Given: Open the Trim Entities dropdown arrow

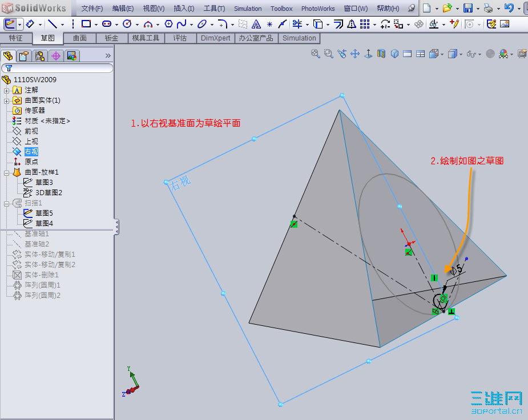Looking at the screenshot, I should click(x=307, y=24).
